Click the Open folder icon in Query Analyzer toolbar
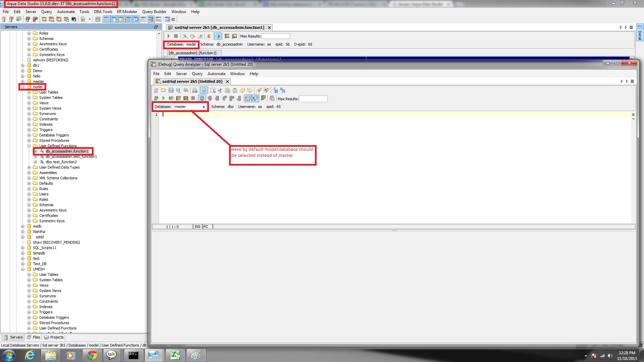The height and width of the screenshot is (362, 644). click(163, 90)
